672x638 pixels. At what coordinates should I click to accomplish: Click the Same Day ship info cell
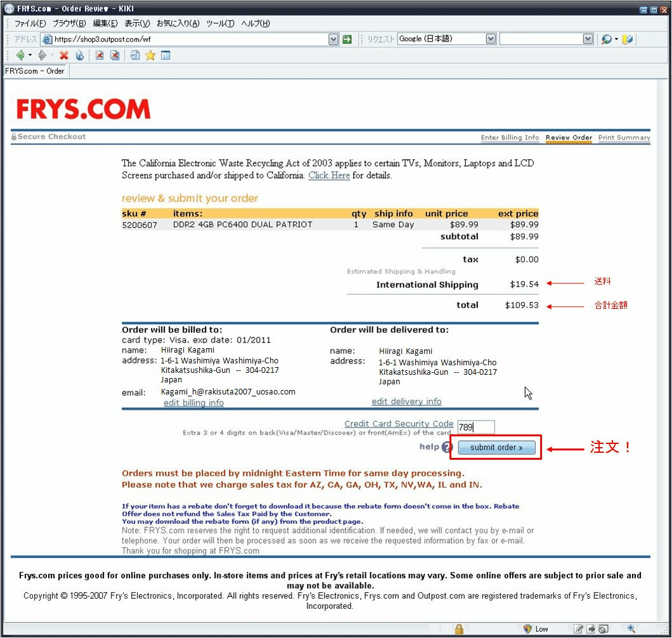pyautogui.click(x=393, y=225)
